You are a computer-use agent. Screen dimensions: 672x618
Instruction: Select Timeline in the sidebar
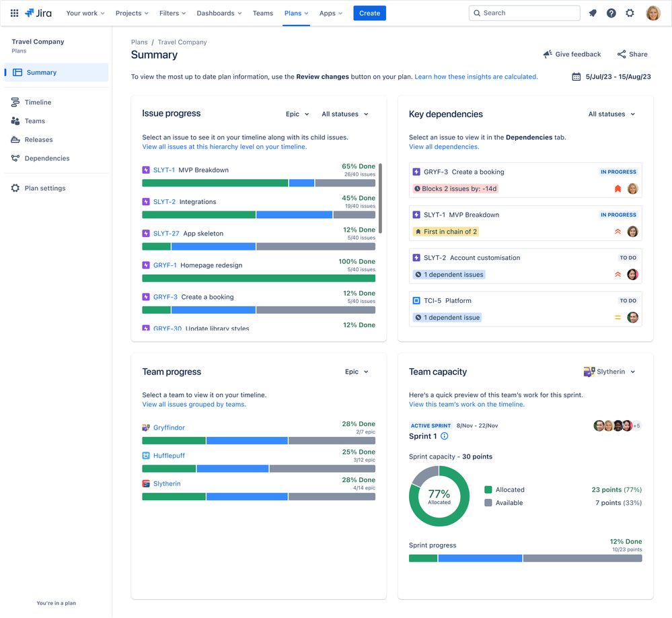[38, 102]
